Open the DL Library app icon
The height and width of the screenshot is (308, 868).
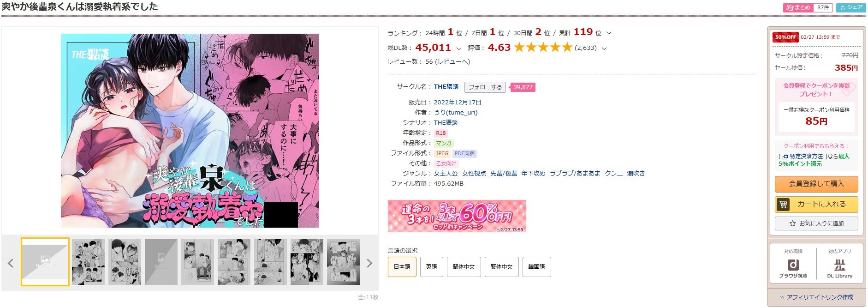[839, 265]
